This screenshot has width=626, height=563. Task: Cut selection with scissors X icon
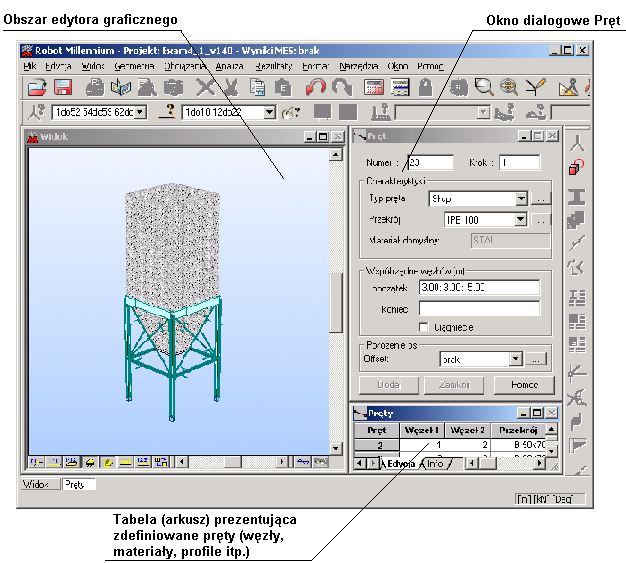[x=205, y=87]
